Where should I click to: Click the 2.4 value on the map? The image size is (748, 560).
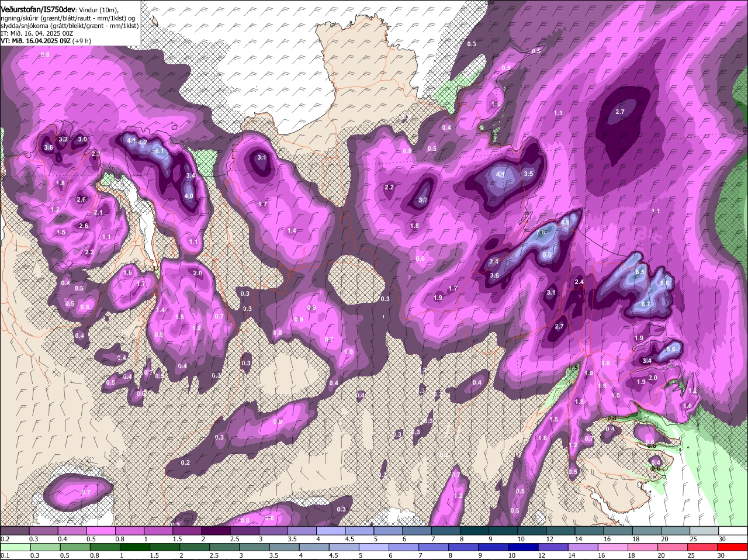coord(579,282)
